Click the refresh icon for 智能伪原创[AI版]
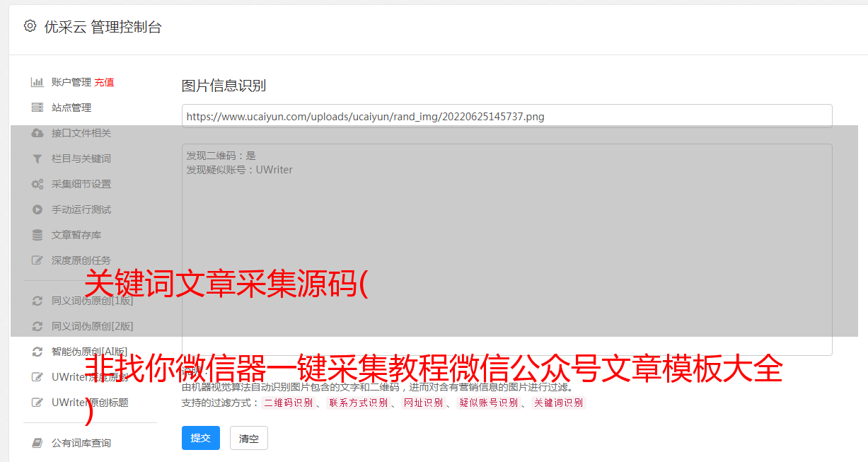This screenshot has height=462, width=868. pos(37,352)
